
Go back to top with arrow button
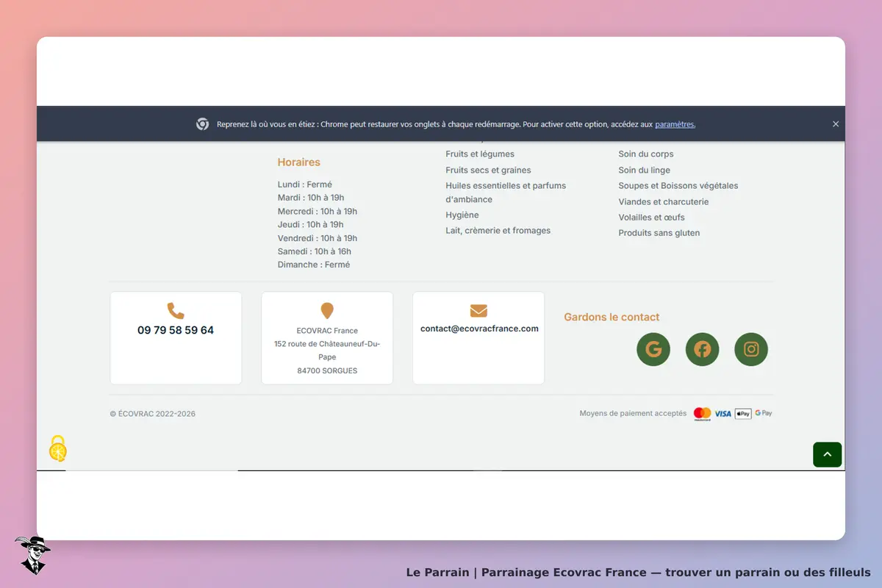tap(828, 454)
